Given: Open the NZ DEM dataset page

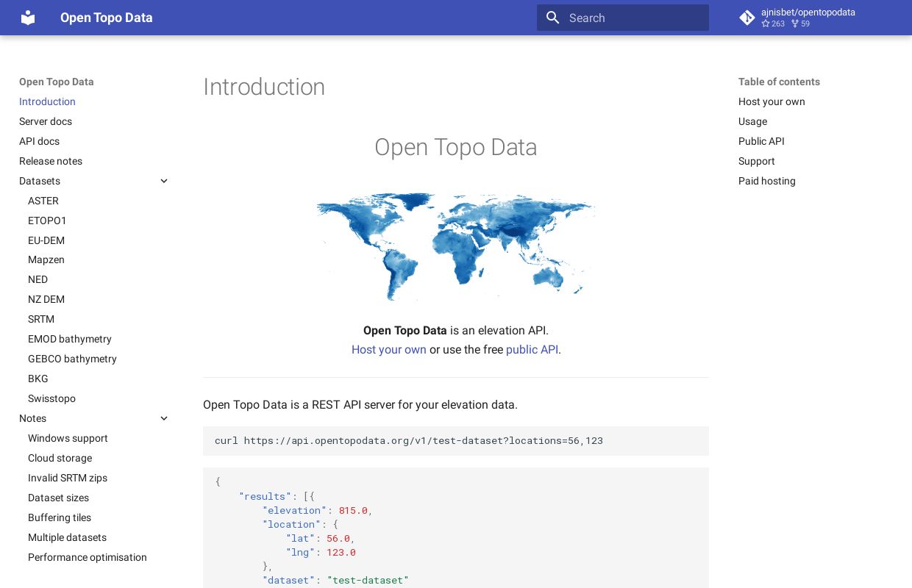Looking at the screenshot, I should click(46, 299).
